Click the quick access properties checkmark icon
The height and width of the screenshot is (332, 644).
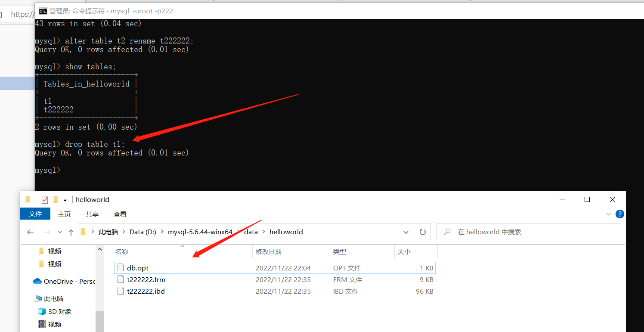45,200
